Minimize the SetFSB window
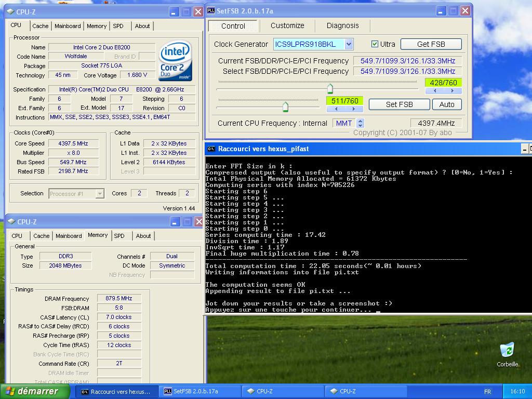Screen dimensions: 532x399 pos(441,11)
